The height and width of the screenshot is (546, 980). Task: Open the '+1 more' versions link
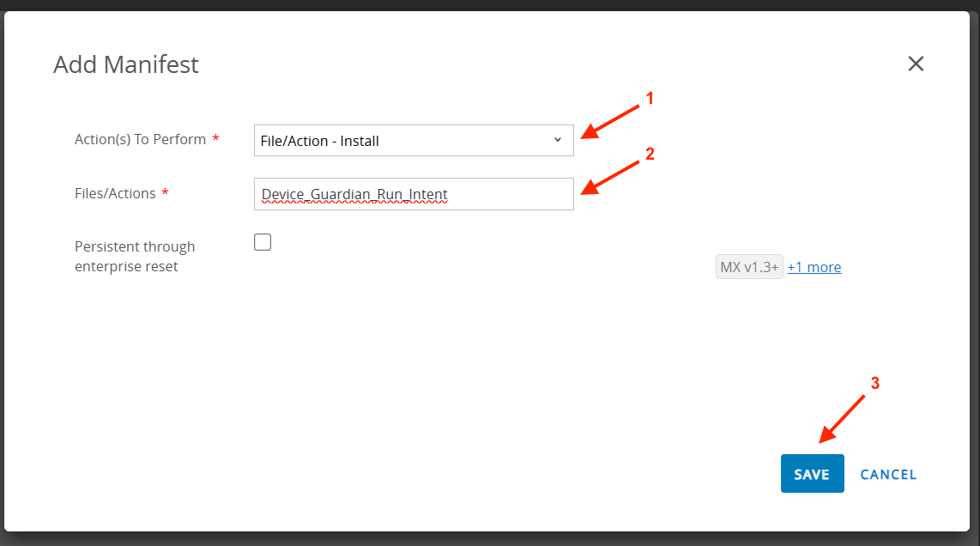coord(814,267)
